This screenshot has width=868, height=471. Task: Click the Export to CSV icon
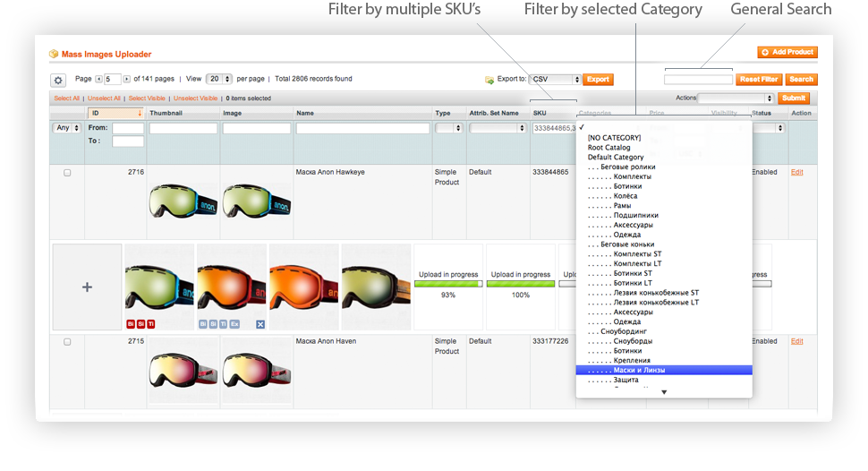pyautogui.click(x=489, y=80)
